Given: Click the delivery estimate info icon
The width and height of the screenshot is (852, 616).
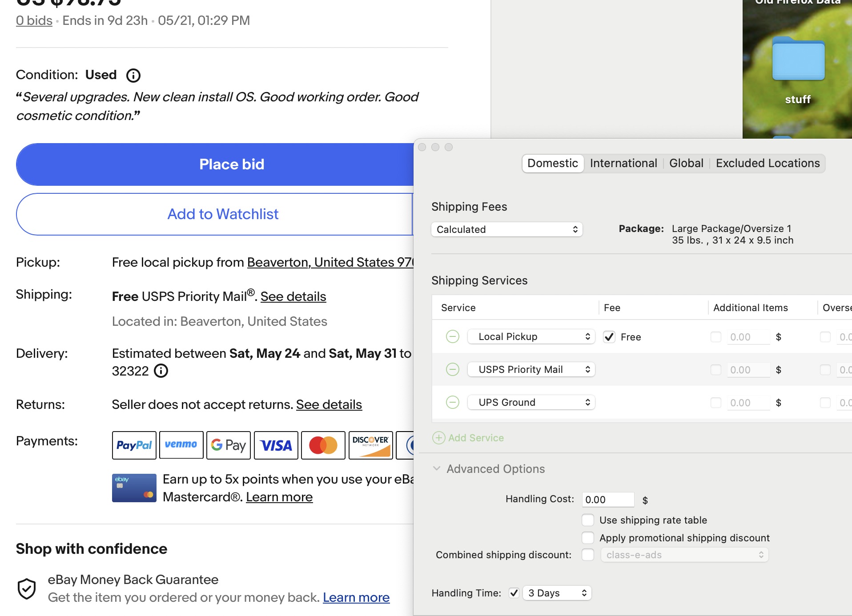Looking at the screenshot, I should [161, 371].
